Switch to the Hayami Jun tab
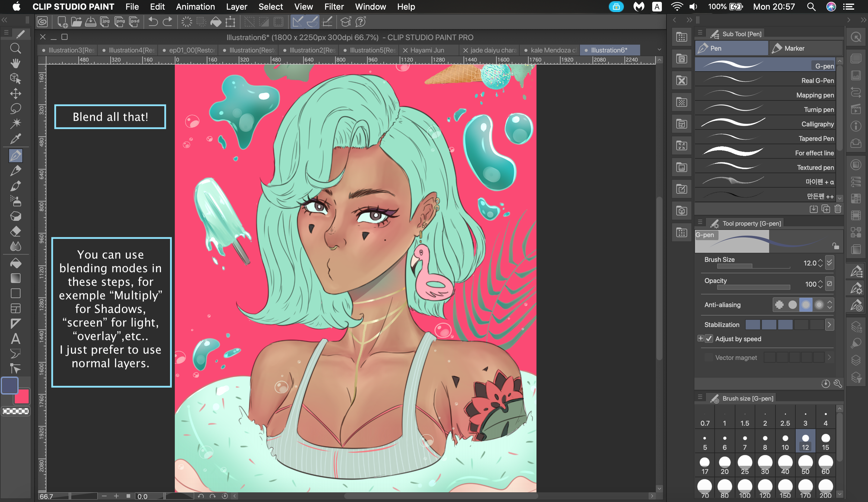The height and width of the screenshot is (502, 868). click(x=427, y=50)
